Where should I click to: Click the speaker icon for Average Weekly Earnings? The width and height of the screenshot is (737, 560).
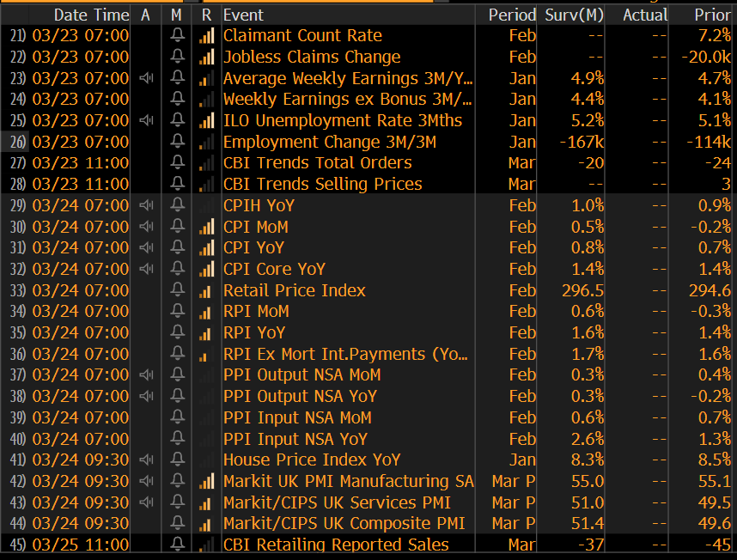(x=147, y=77)
